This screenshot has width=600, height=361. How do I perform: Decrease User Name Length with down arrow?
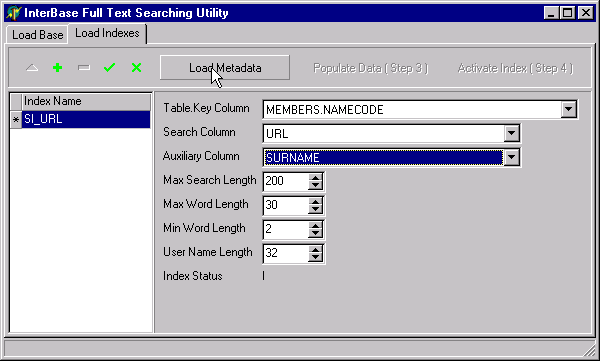tap(315, 257)
